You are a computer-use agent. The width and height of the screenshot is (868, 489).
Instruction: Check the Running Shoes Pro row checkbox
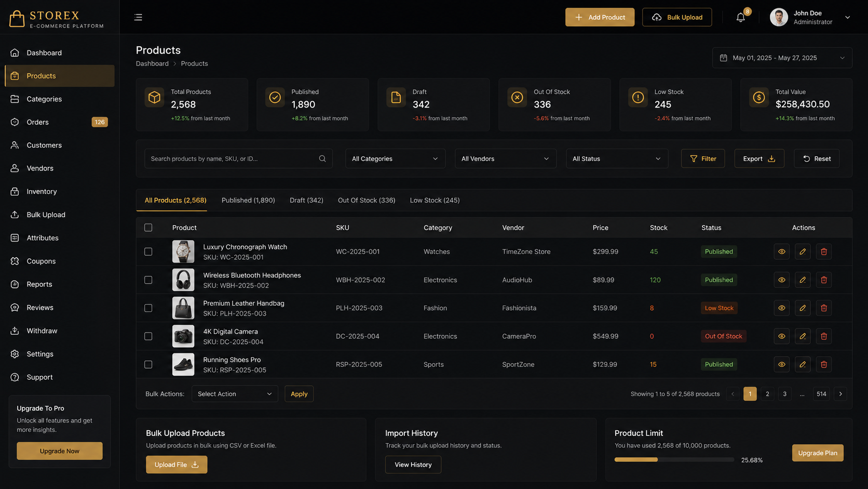[148, 364]
